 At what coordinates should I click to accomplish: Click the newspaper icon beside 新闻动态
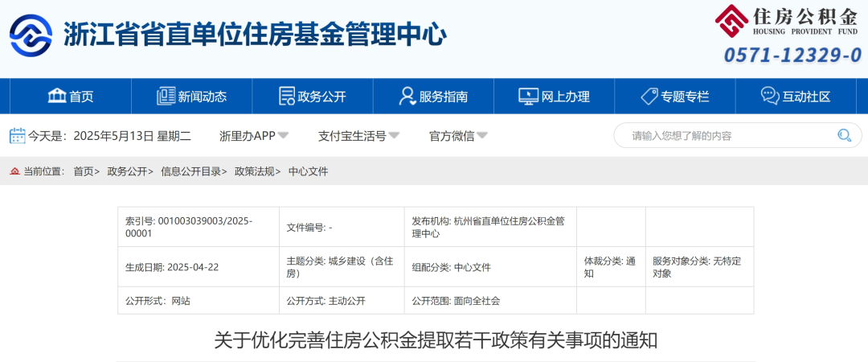pyautogui.click(x=166, y=96)
